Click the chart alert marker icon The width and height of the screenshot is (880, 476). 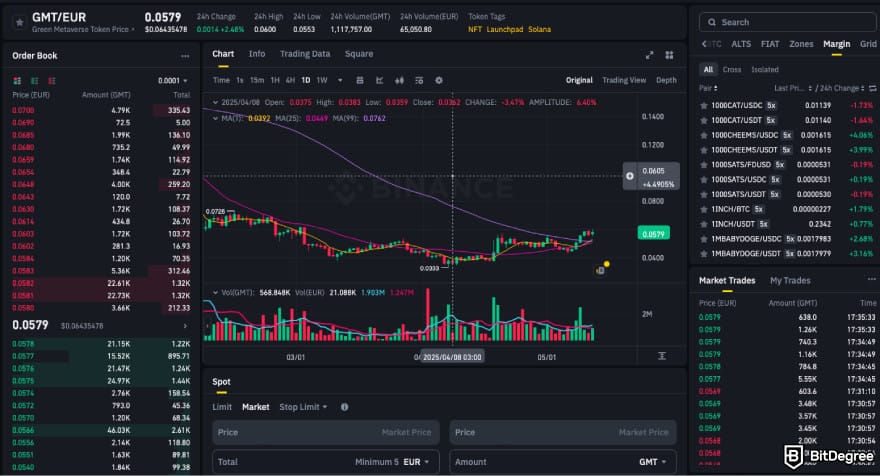pyautogui.click(x=601, y=271)
